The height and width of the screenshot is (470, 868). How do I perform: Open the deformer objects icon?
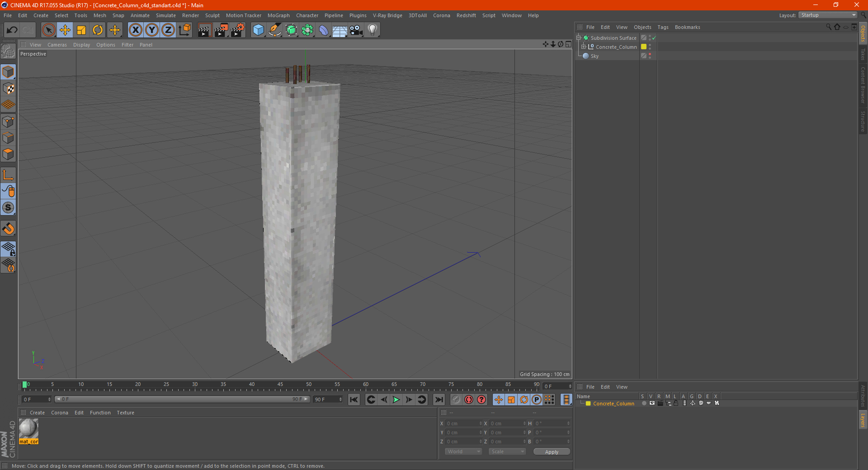pyautogui.click(x=324, y=30)
